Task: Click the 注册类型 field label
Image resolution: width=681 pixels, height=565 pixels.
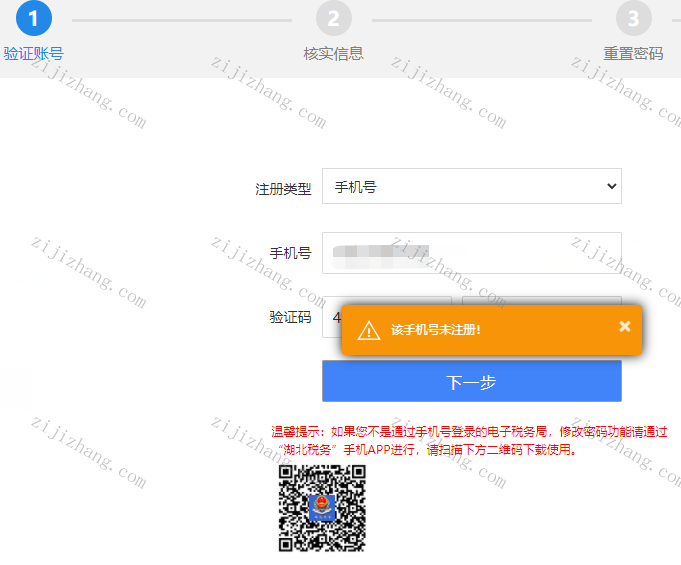Action: (283, 189)
